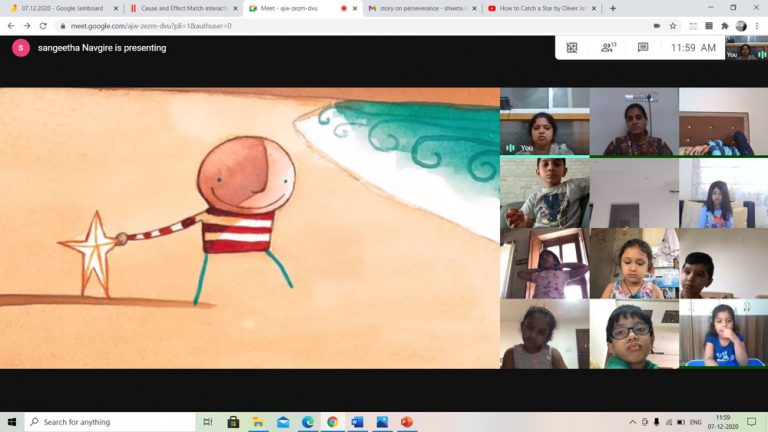Image resolution: width=768 pixels, height=432 pixels.
Task: Open a new browser tab
Action: pyautogui.click(x=613, y=8)
